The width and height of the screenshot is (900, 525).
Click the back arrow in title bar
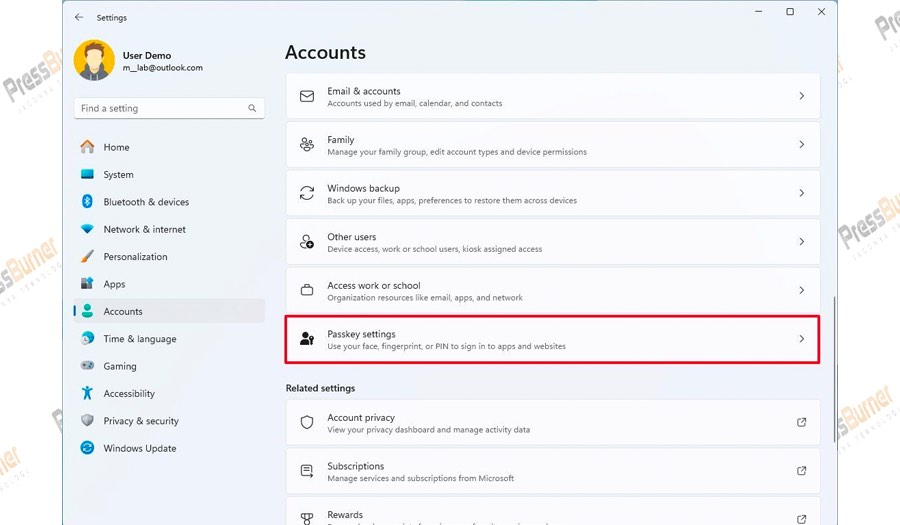point(79,17)
